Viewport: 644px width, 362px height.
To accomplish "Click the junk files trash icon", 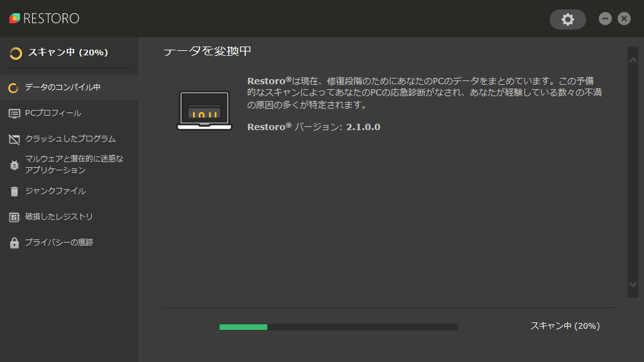I will tap(14, 192).
